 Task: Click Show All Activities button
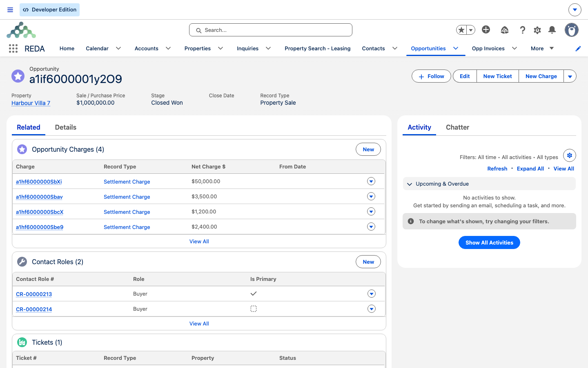[489, 242]
